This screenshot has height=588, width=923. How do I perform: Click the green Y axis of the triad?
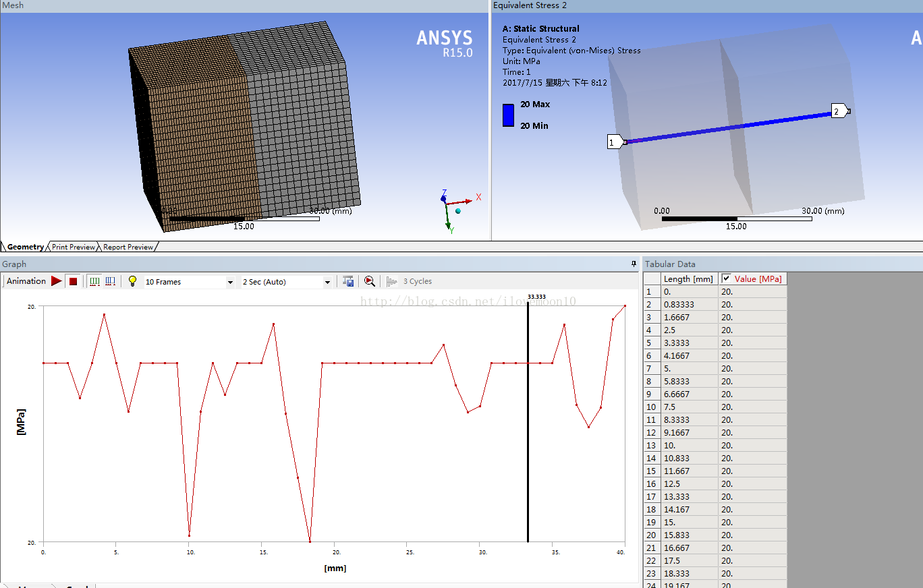click(x=448, y=217)
